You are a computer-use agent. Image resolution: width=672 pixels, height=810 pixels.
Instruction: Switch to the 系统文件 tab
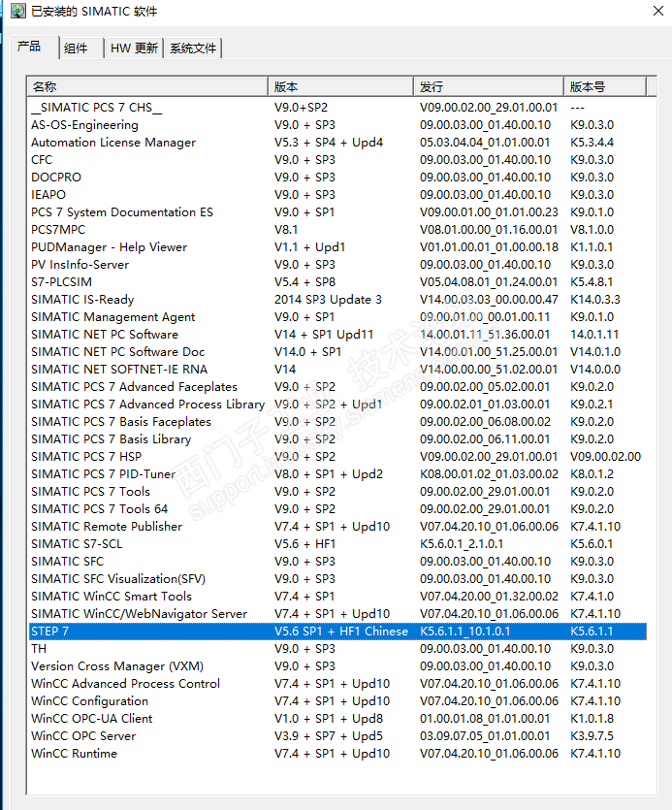pos(193,49)
